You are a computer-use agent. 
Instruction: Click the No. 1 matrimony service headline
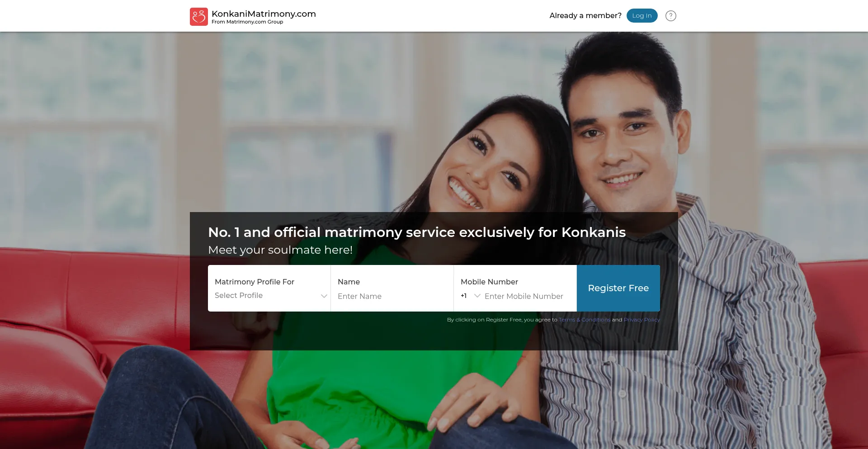coord(417,232)
